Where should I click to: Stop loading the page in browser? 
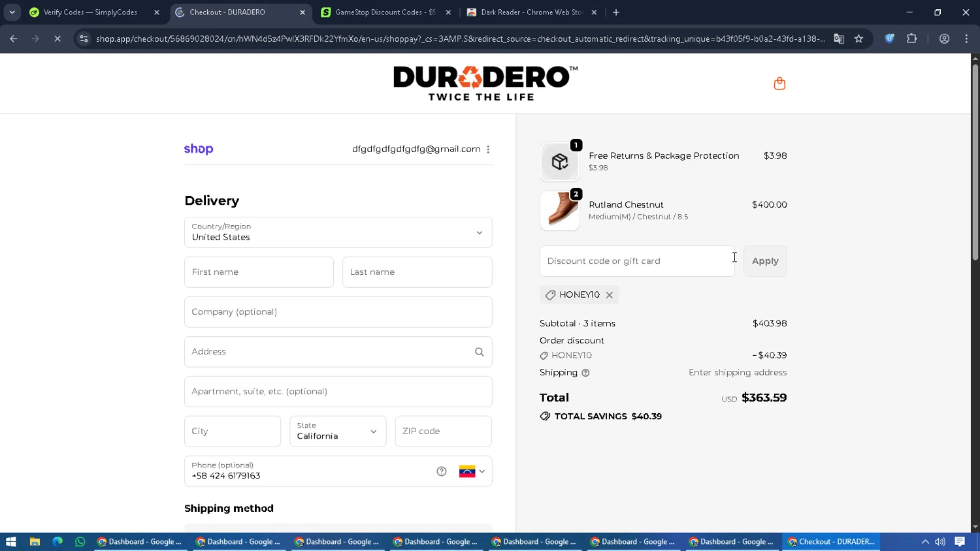(x=57, y=39)
